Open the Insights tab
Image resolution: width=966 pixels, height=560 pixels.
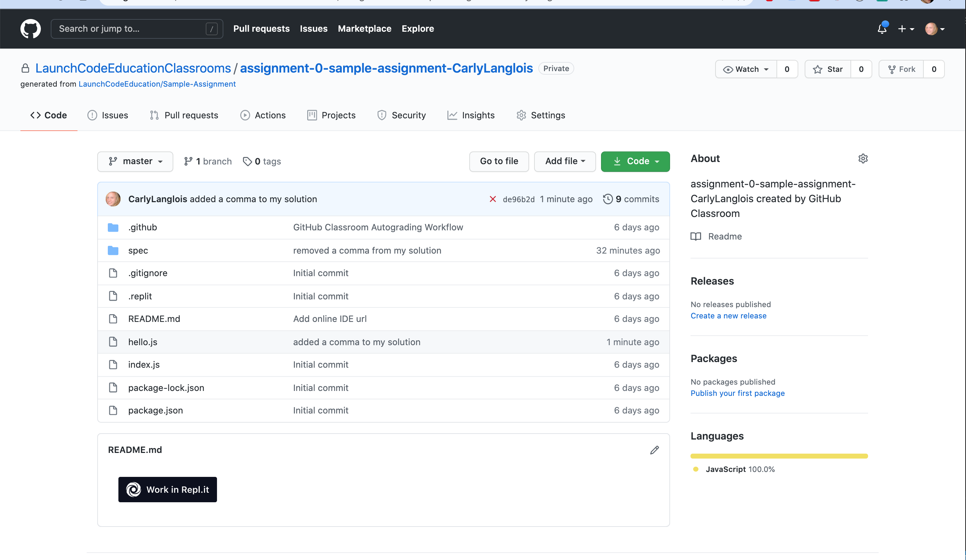coord(471,116)
